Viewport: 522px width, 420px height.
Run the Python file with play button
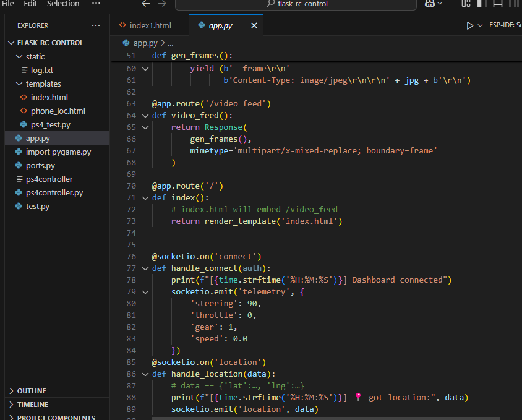469,25
